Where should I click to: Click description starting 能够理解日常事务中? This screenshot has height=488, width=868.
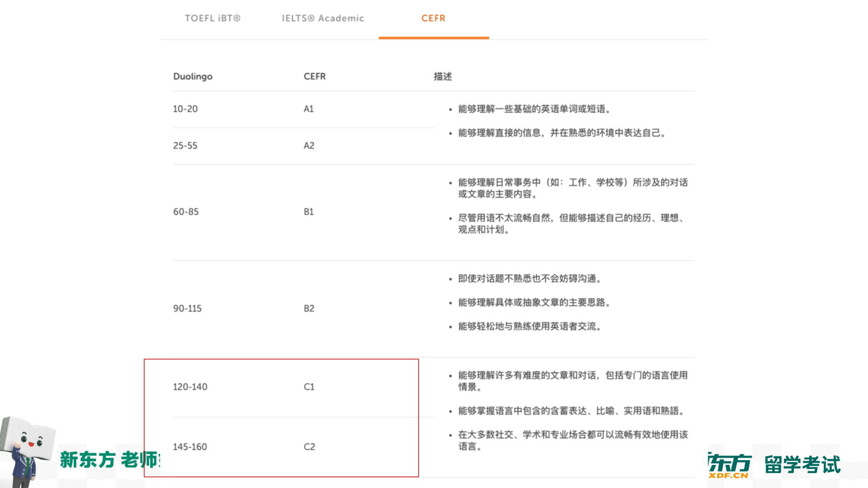(x=573, y=188)
